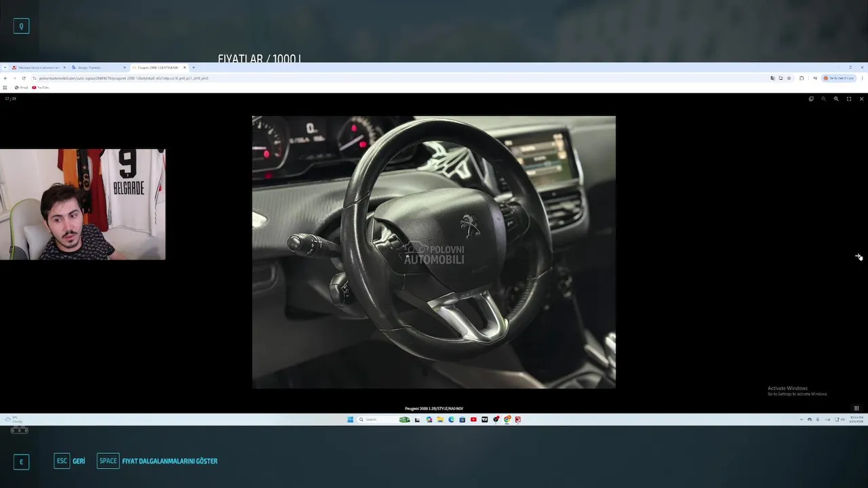Viewport: 868px width, 488px height.
Task: Click the 17/29 photo counter
Action: click(10, 99)
